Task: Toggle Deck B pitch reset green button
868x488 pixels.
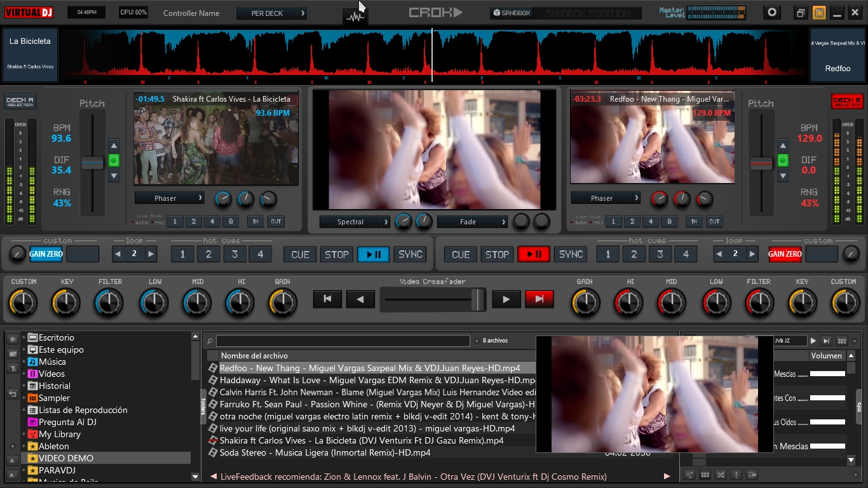Action: [783, 161]
